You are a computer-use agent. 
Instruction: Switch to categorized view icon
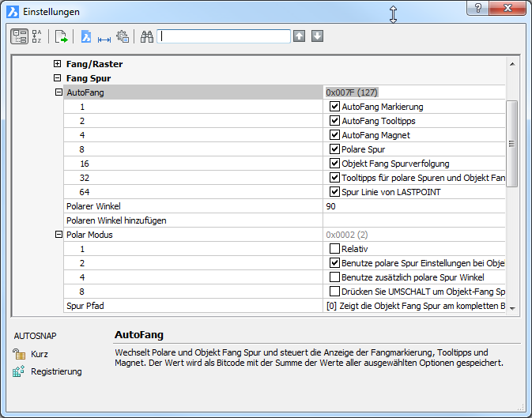[19, 36]
